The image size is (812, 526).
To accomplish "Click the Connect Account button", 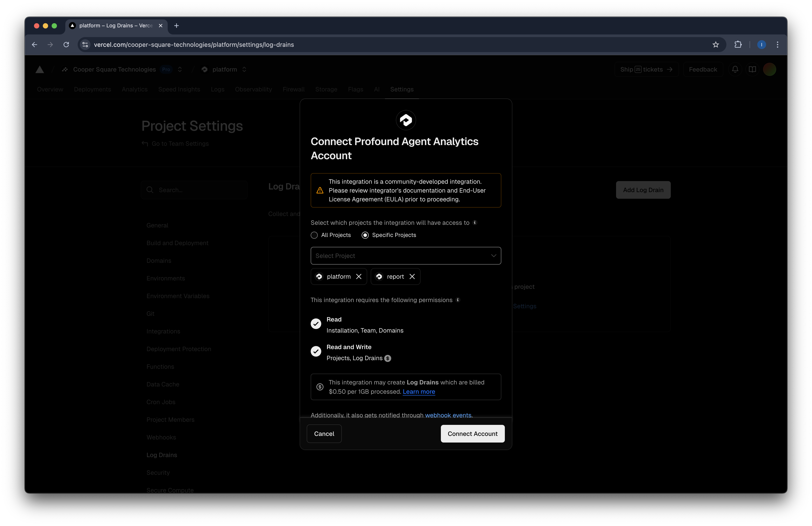I will (x=473, y=433).
